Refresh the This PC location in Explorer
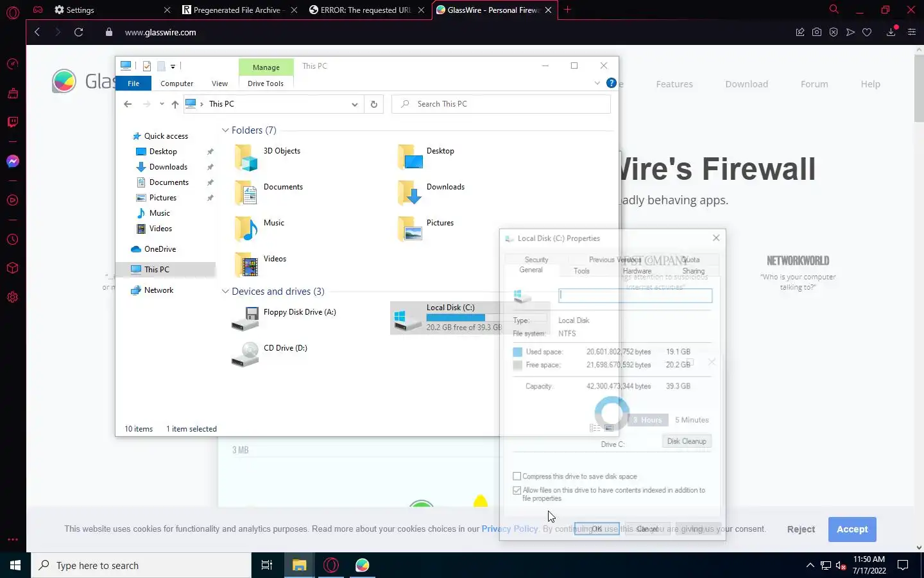Viewport: 924px width, 578px height. click(x=374, y=104)
